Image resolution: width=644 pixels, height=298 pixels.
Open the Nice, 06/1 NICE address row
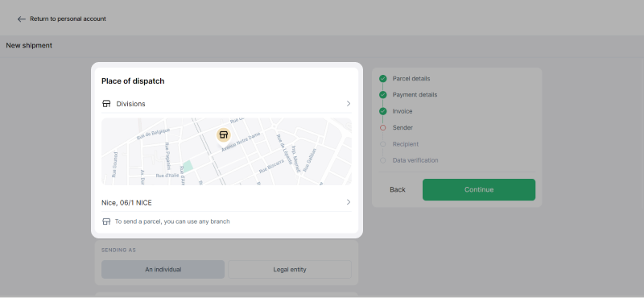226,202
